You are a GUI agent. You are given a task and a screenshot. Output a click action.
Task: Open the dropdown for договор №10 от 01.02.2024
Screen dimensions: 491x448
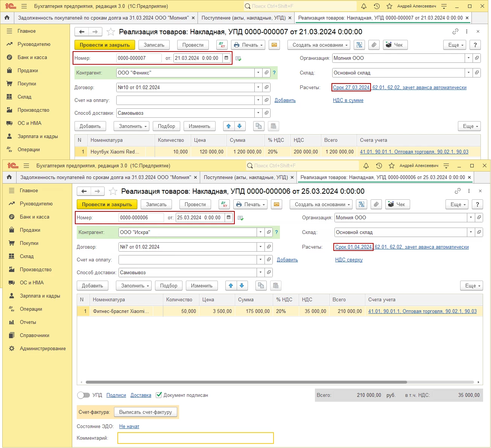(x=258, y=87)
